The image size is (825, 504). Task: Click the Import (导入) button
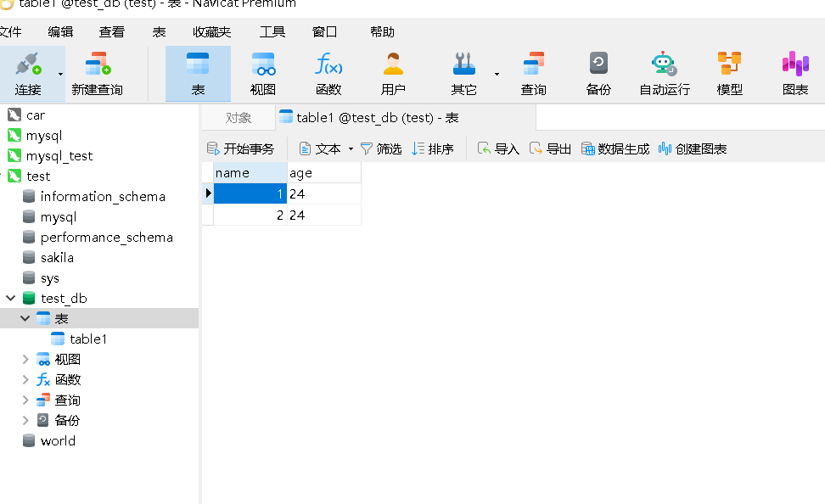(498, 148)
